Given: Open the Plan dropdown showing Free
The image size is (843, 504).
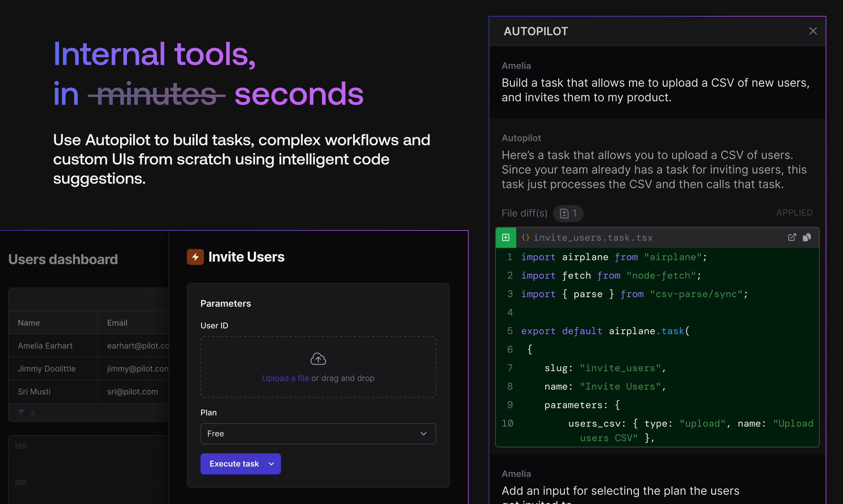Looking at the screenshot, I should [x=318, y=434].
